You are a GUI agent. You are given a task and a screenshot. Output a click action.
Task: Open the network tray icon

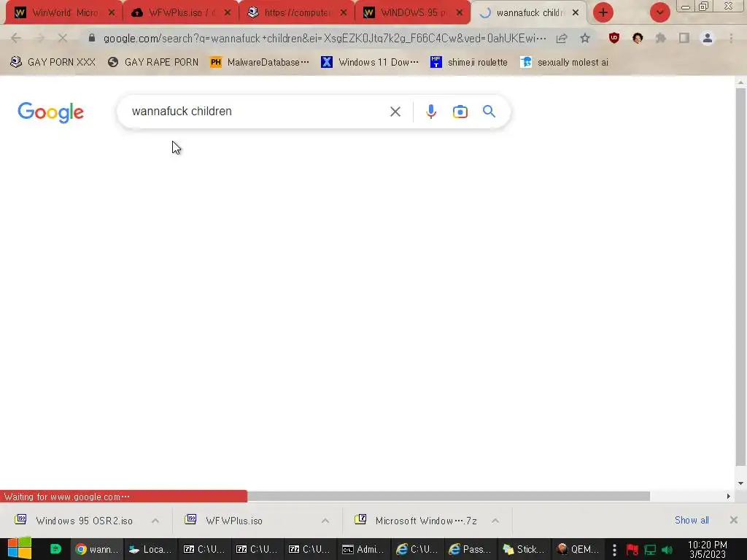tap(650, 550)
